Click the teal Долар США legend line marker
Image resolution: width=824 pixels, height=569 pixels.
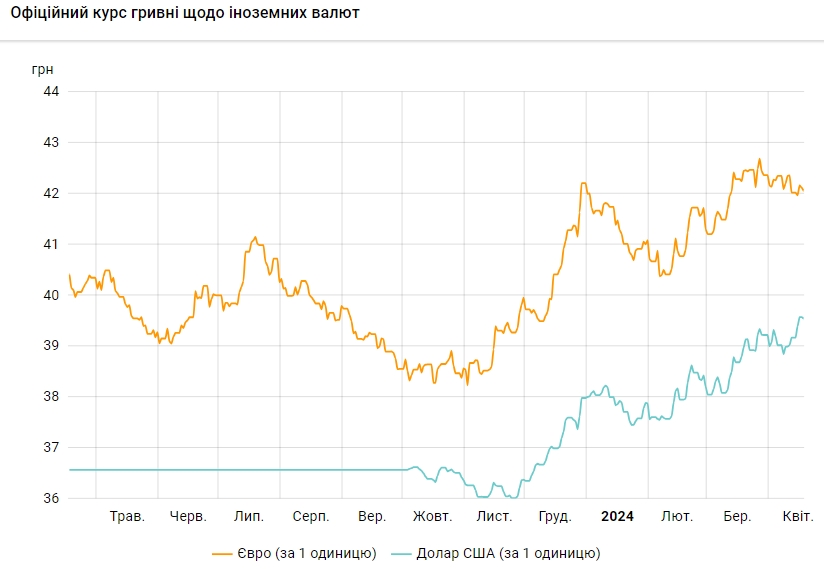pyautogui.click(x=400, y=552)
